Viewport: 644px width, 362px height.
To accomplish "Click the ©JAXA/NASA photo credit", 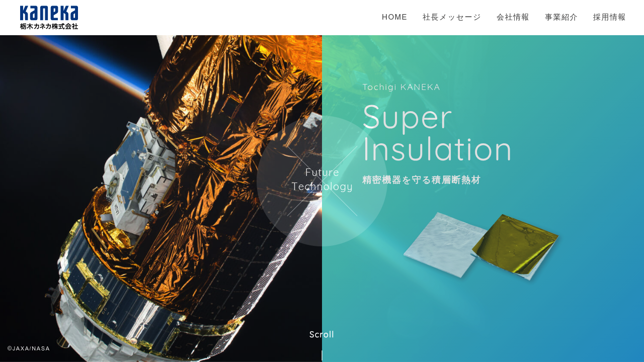I will 29,348.
